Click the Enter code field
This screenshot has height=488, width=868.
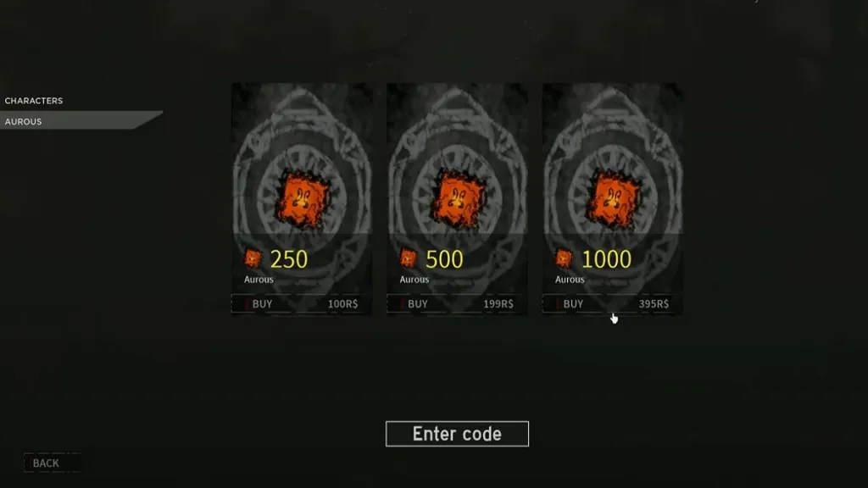457,434
